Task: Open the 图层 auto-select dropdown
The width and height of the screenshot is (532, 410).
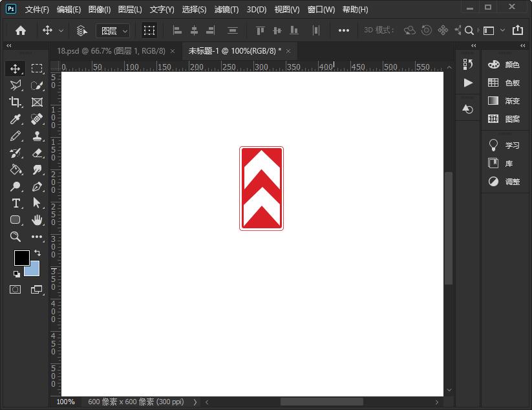Action: [113, 30]
